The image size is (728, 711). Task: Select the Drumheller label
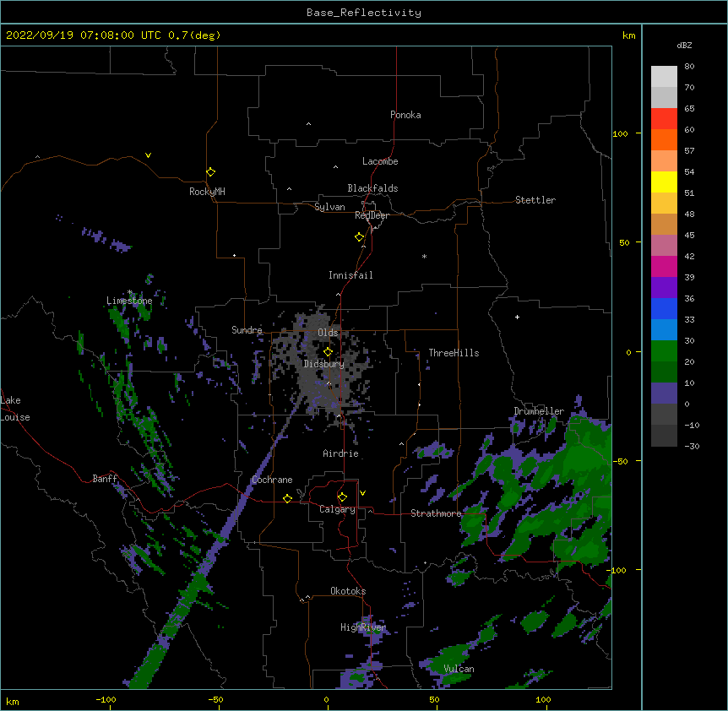click(x=539, y=411)
